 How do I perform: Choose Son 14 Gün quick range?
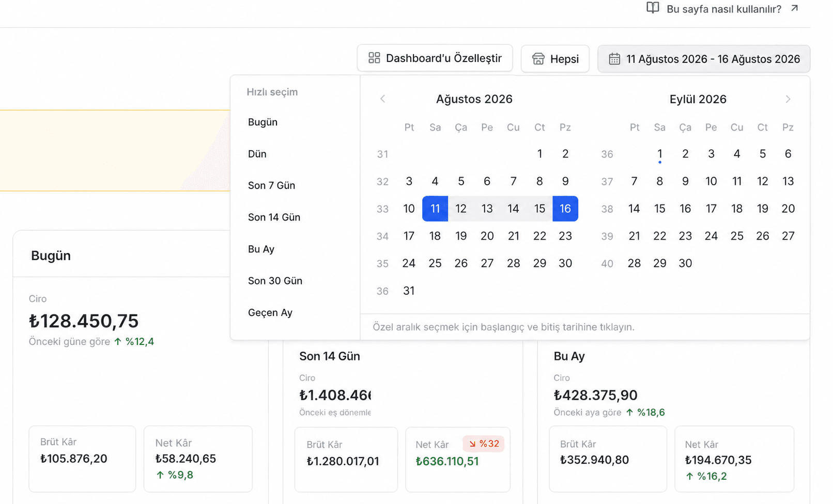(274, 217)
